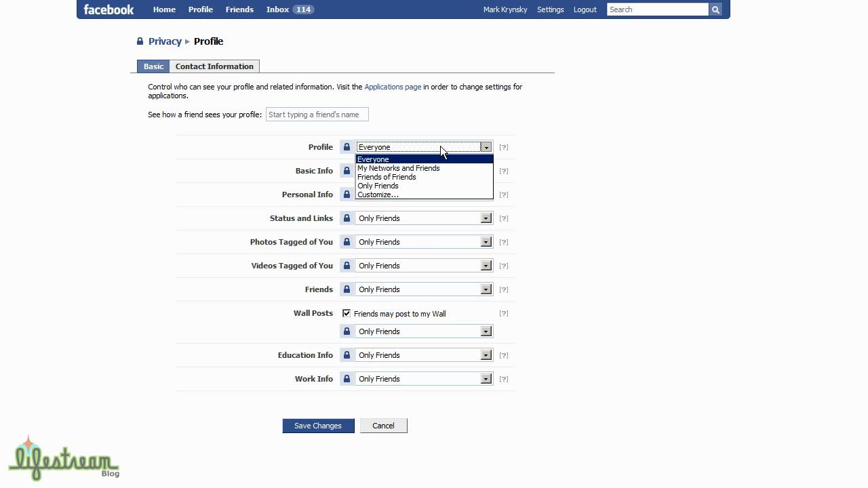Choose Only Friends in open list

425,186
